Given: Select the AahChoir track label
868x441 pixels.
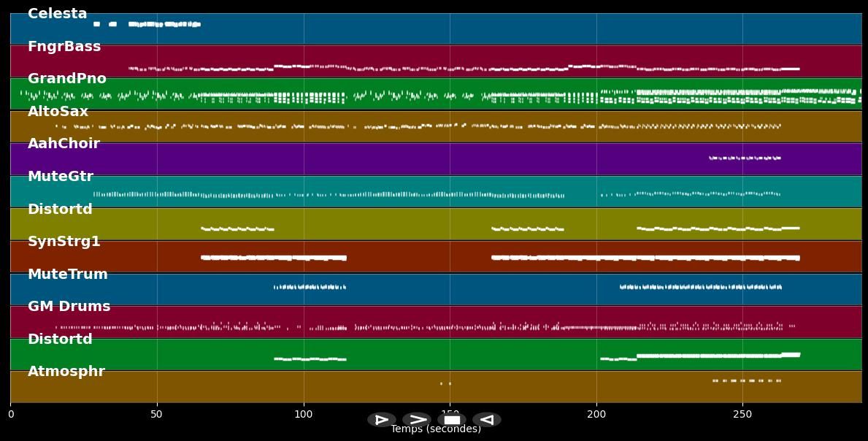Looking at the screenshot, I should (64, 144).
